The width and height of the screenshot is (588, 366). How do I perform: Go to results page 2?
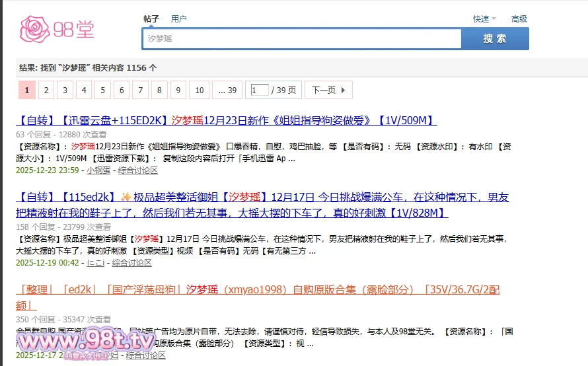coord(46,90)
